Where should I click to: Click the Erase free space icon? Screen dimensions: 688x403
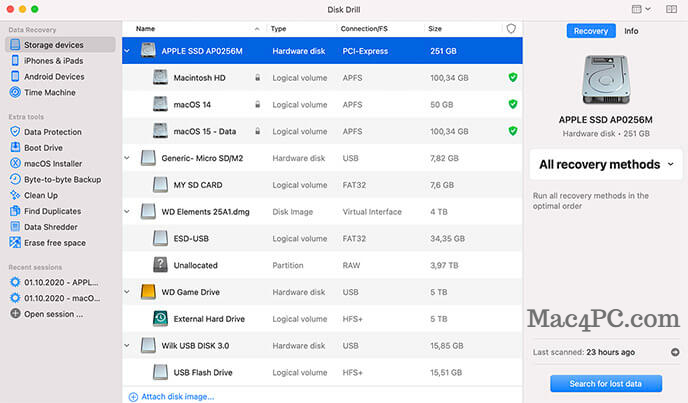click(x=15, y=242)
